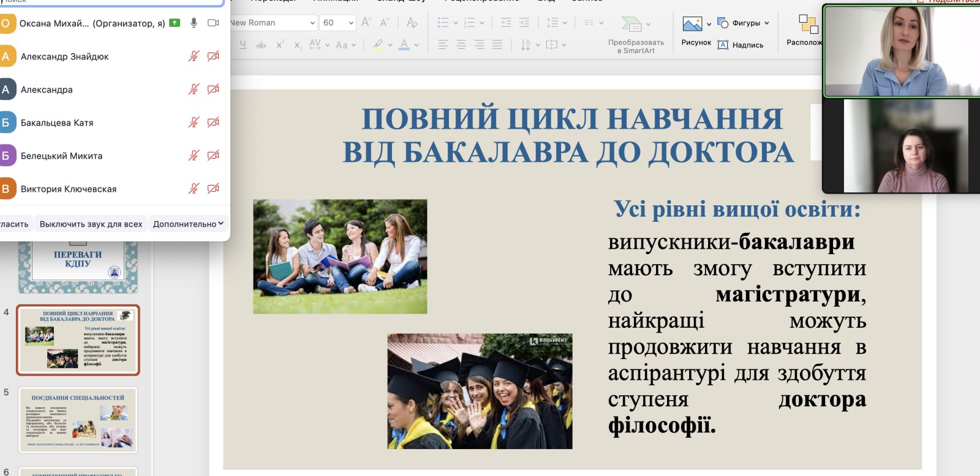Unmute Белецький Микита's microphone
Image resolution: width=980 pixels, height=476 pixels.
pos(194,156)
